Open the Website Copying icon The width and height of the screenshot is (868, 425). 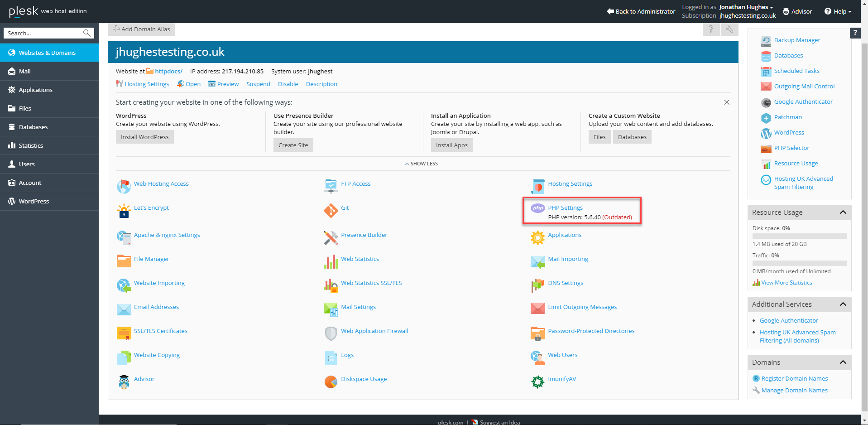click(x=124, y=357)
